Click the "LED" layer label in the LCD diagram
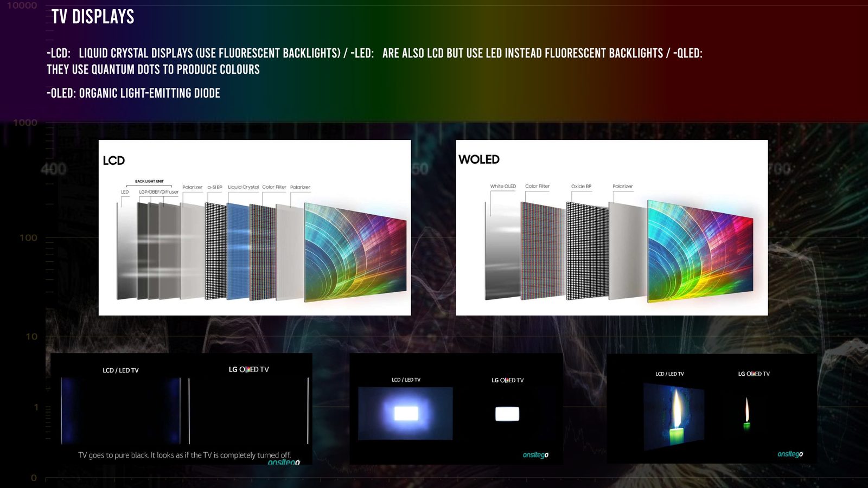This screenshot has height=488, width=868. (125, 192)
